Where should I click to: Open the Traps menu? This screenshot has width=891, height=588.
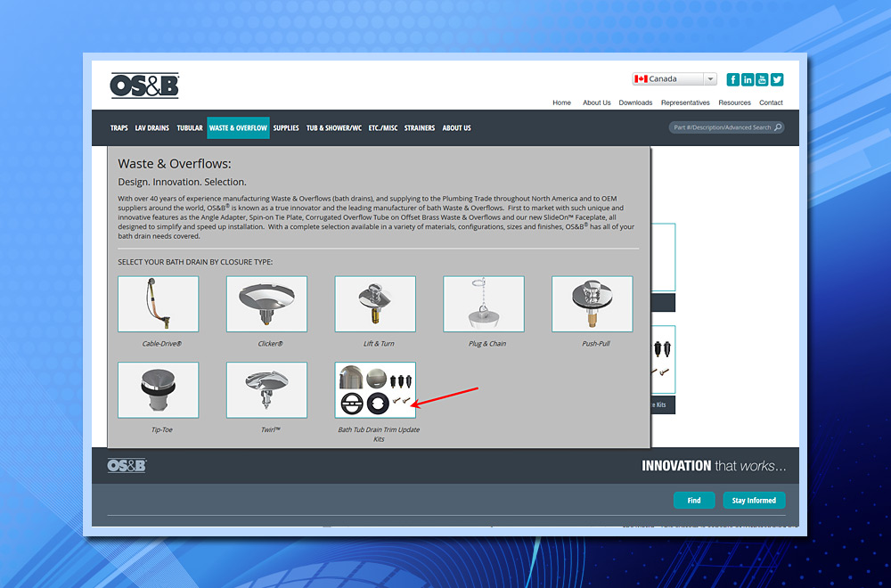[119, 127]
